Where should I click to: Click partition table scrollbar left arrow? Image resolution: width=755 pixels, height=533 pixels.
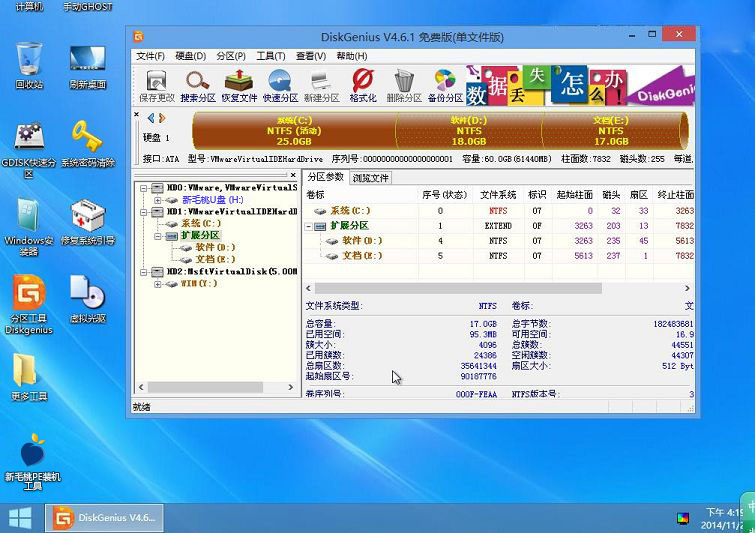(309, 288)
